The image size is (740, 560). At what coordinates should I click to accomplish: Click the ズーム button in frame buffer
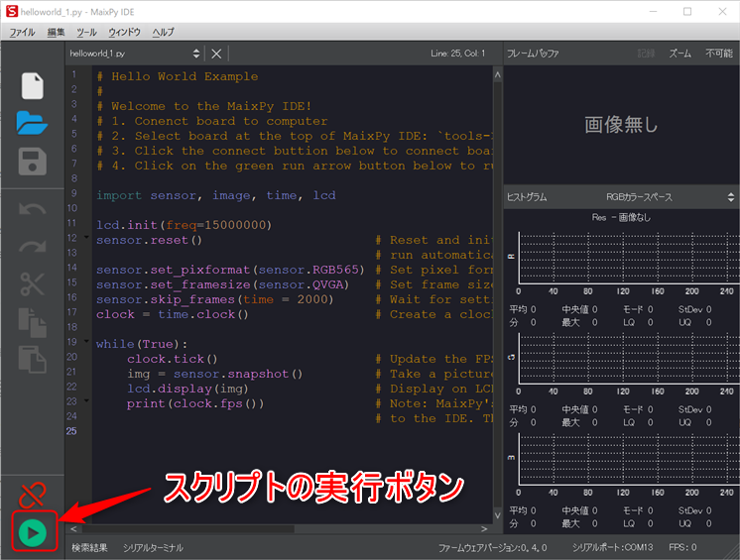click(680, 54)
